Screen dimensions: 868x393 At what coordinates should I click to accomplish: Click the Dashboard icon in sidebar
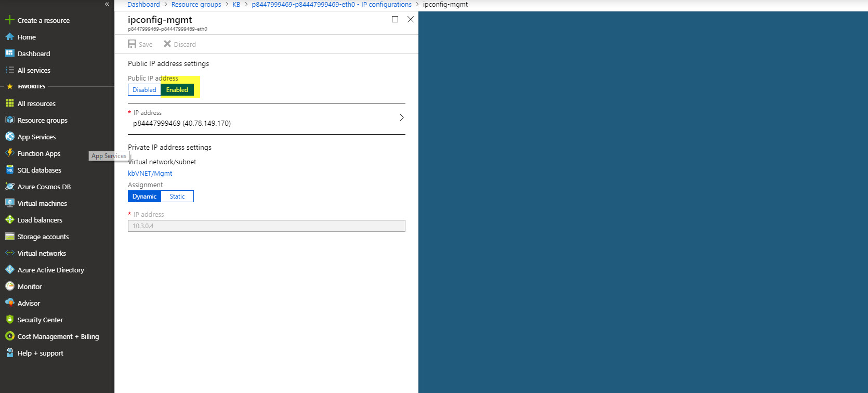click(x=9, y=54)
